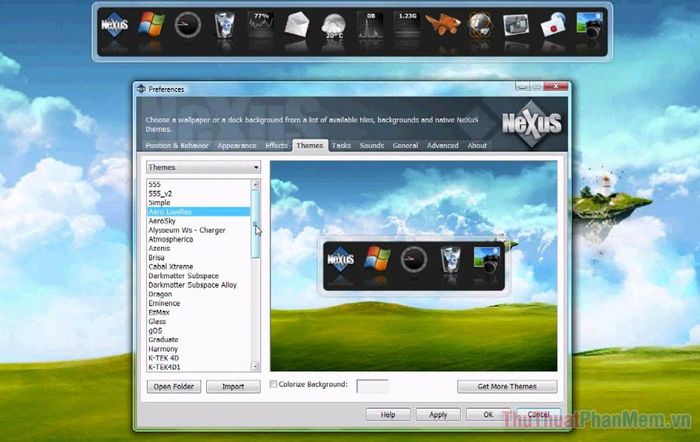Open the Tasks tab

pos(342,146)
